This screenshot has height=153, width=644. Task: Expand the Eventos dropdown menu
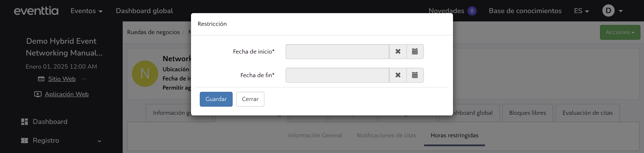(87, 11)
